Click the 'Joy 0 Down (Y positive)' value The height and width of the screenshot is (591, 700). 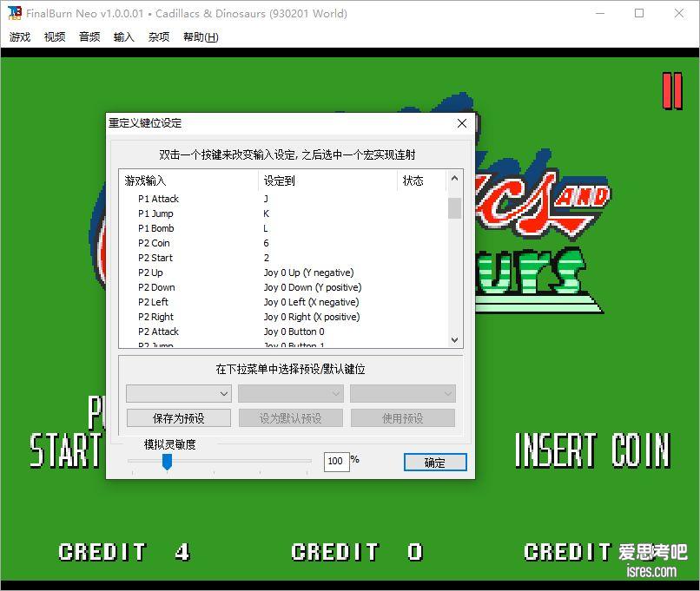tap(313, 287)
